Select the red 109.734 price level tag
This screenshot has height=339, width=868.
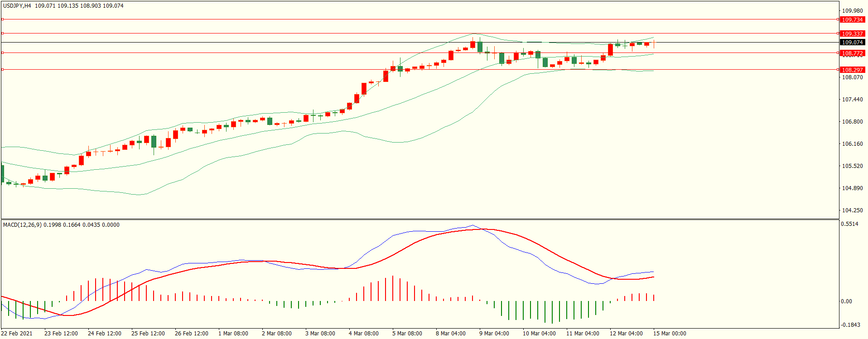coord(852,19)
